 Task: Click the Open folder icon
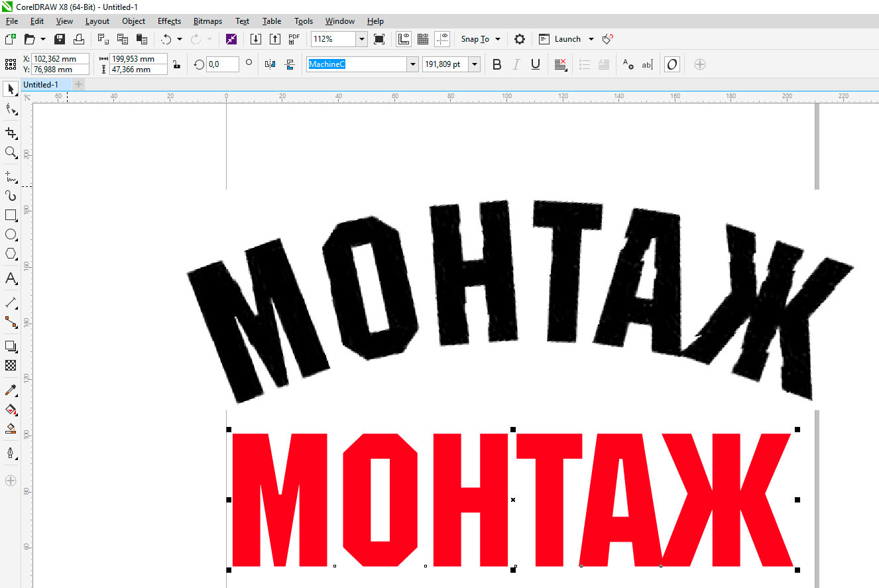[29, 39]
